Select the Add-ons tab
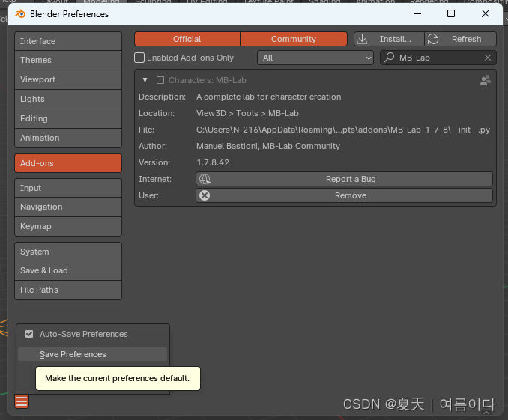508x420 pixels. 68,163
